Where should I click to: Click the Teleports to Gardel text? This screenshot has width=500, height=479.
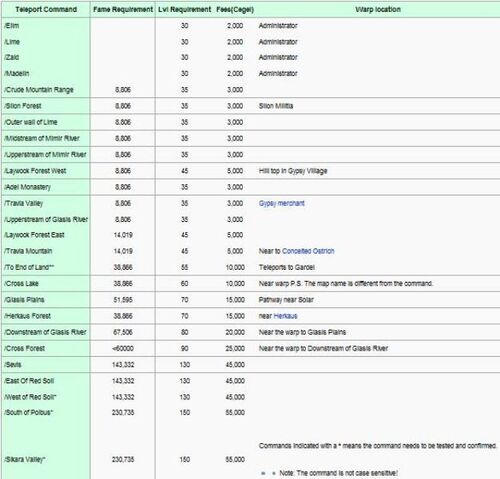pos(287,267)
